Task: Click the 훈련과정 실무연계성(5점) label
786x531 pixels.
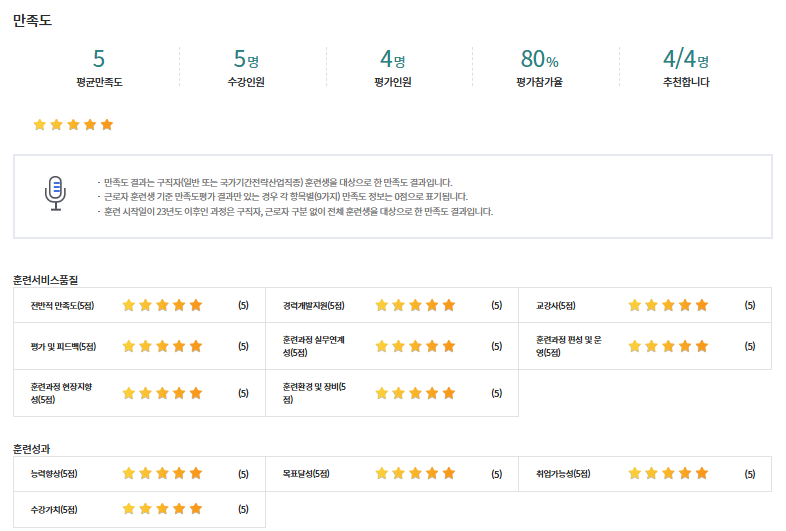Action: pyautogui.click(x=314, y=346)
